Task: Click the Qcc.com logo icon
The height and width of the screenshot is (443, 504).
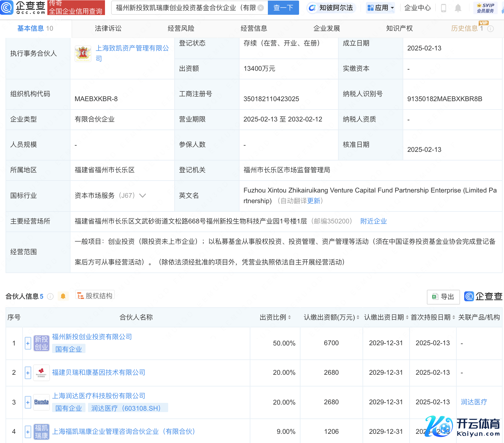Action: pyautogui.click(x=7, y=8)
